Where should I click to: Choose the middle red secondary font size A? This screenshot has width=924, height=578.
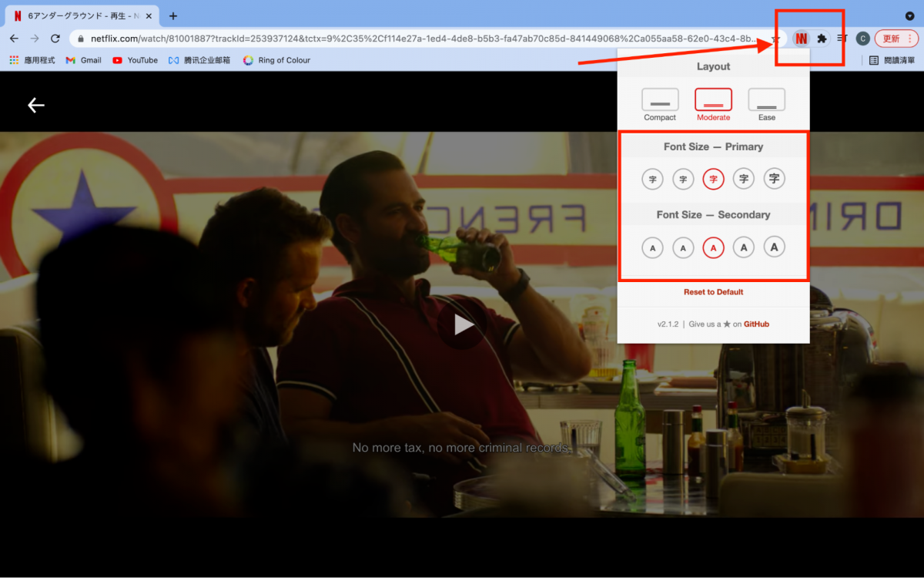point(714,247)
